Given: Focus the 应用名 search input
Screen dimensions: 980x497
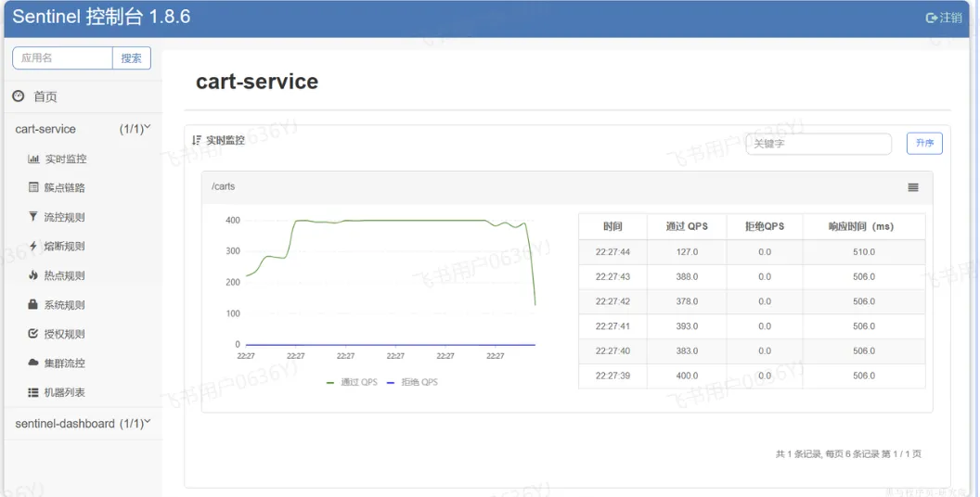Looking at the screenshot, I should click(62, 58).
